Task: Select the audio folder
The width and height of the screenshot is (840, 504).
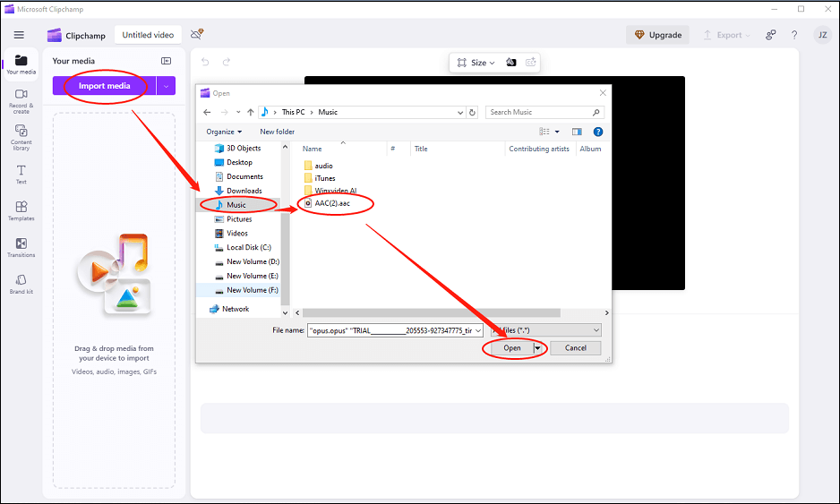Action: coord(318,166)
